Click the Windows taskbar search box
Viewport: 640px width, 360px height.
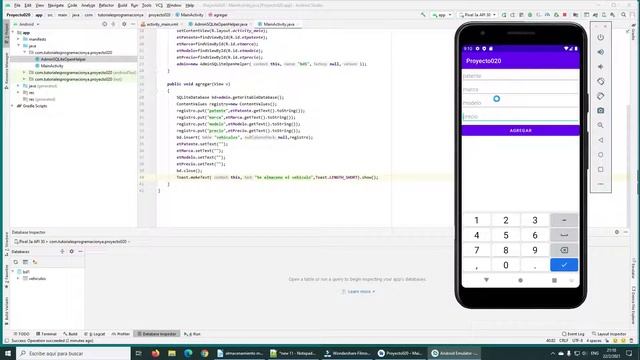[73, 353]
